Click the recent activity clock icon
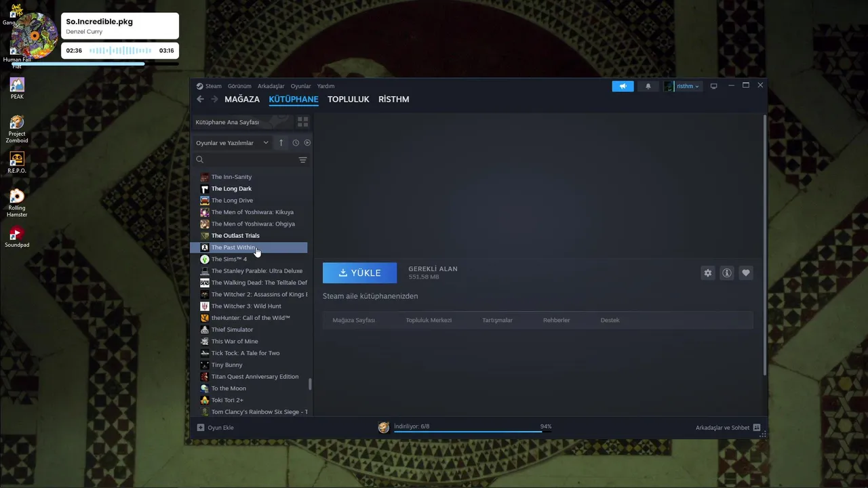This screenshot has width=868, height=488. point(296,142)
